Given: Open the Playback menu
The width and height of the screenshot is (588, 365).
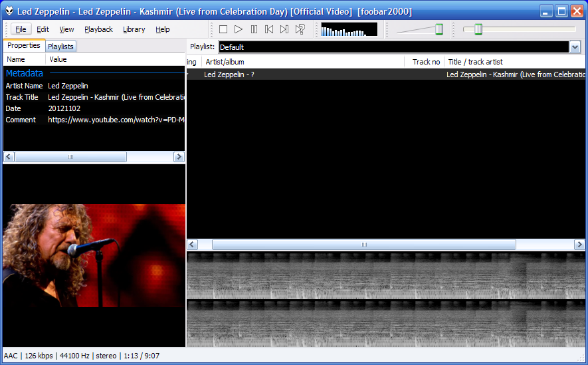Looking at the screenshot, I should click(98, 29).
